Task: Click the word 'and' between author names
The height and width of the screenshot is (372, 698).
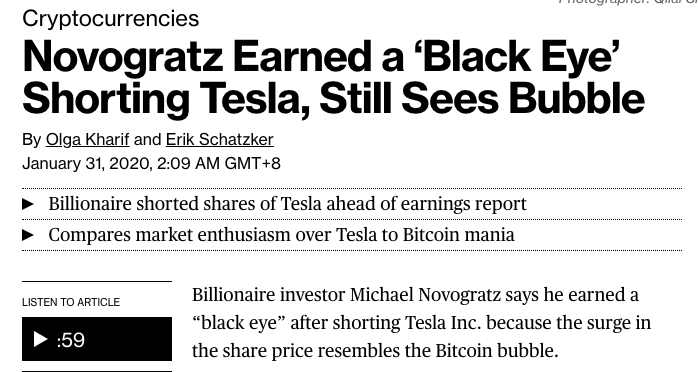Action: [147, 140]
